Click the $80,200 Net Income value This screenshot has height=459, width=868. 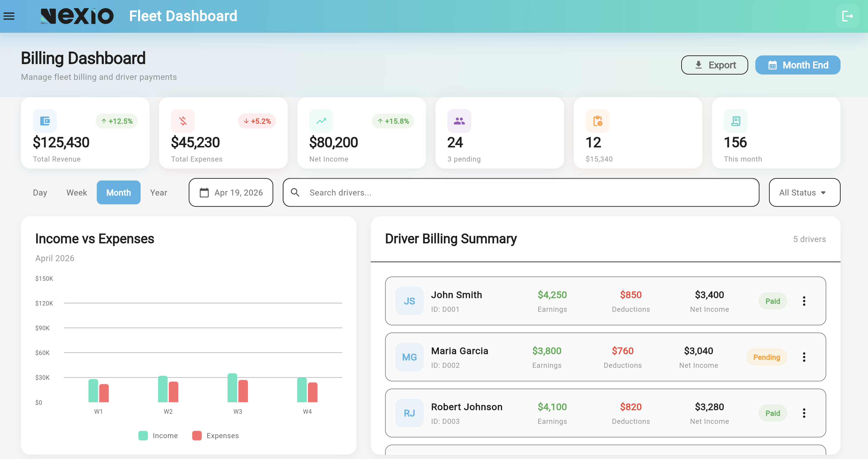coord(333,142)
